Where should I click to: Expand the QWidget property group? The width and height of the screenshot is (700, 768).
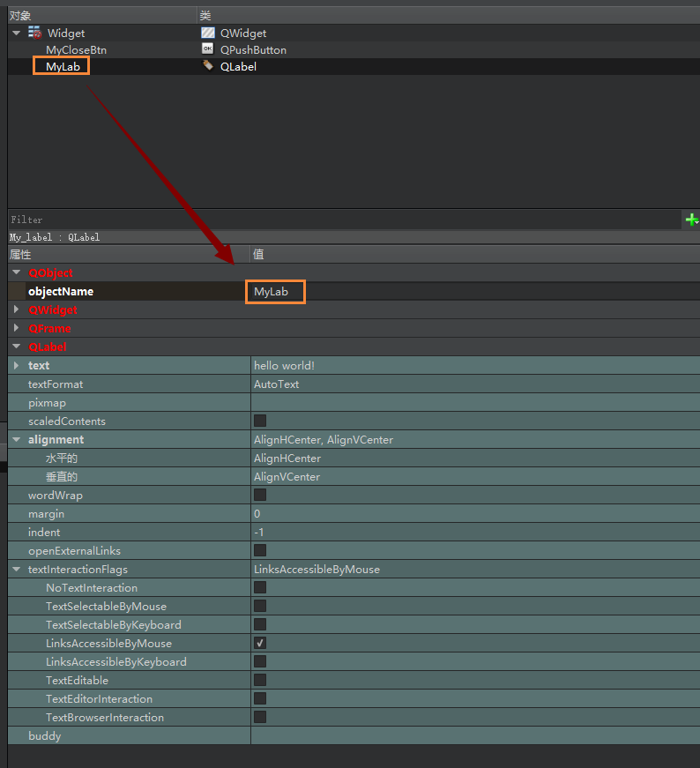[x=17, y=309]
